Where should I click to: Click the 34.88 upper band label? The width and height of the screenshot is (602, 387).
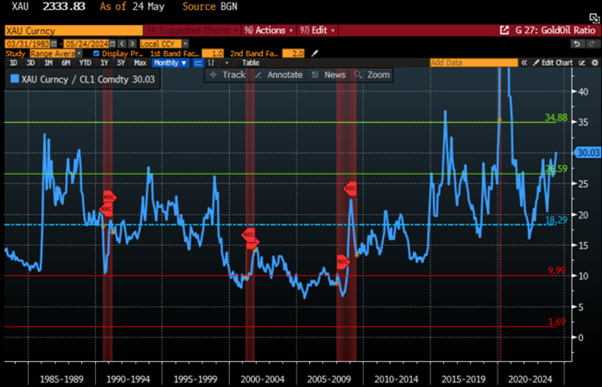(556, 118)
